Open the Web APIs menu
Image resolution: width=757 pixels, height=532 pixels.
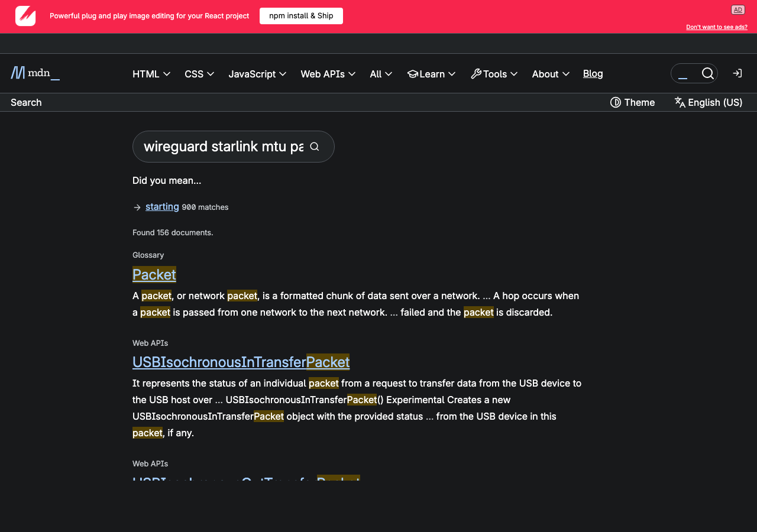328,74
